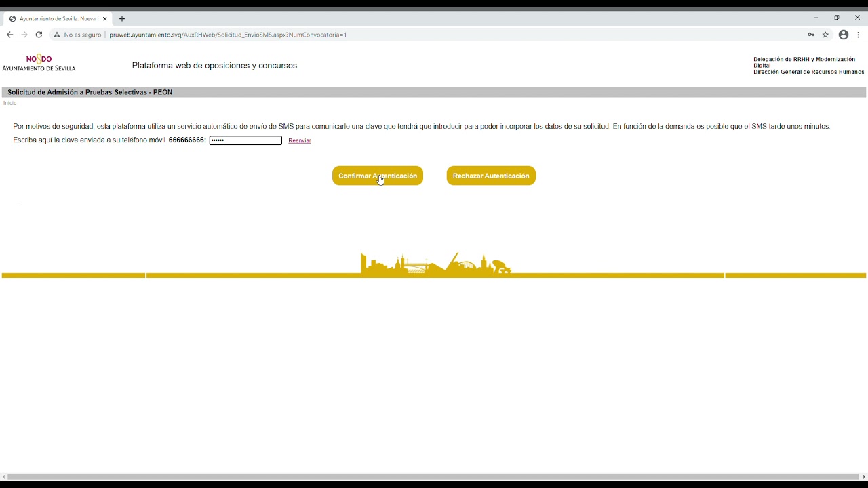
Task: Click the scrollbar right arrow
Action: point(864,477)
